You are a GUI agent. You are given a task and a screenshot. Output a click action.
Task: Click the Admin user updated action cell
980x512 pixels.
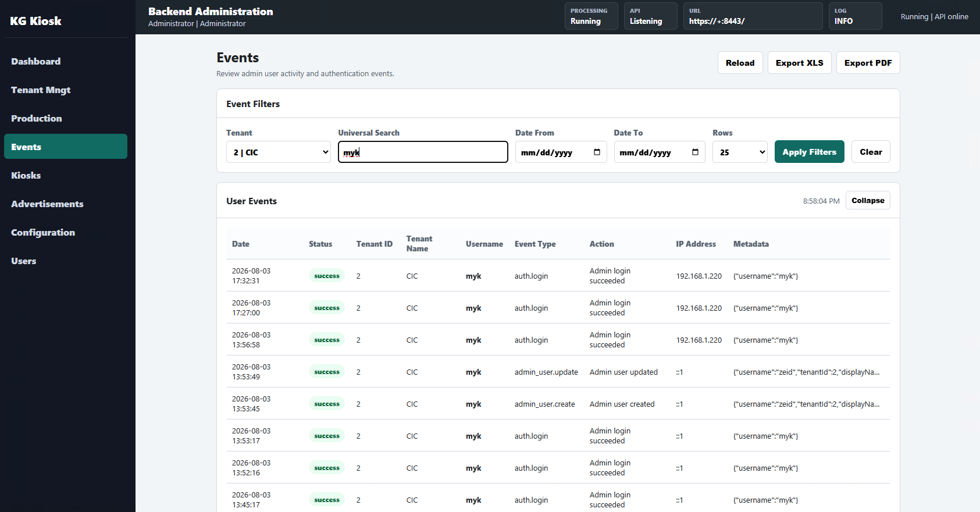pyautogui.click(x=623, y=372)
